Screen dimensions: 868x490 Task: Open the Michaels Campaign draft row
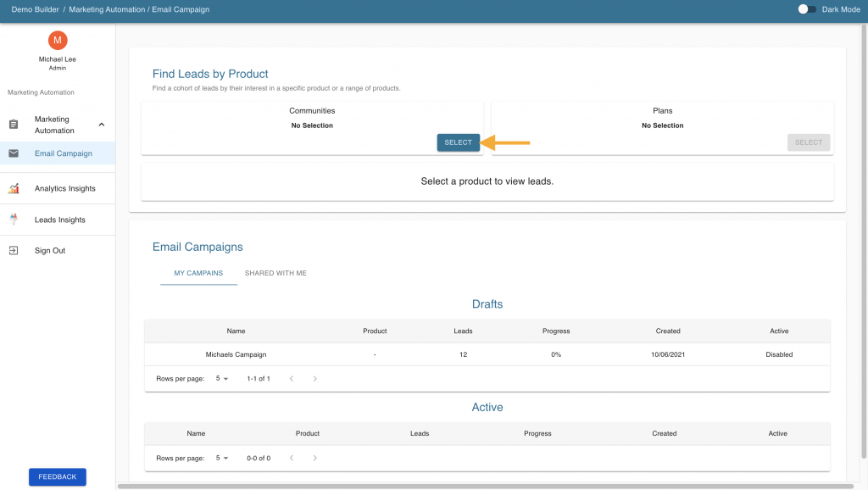(487, 354)
